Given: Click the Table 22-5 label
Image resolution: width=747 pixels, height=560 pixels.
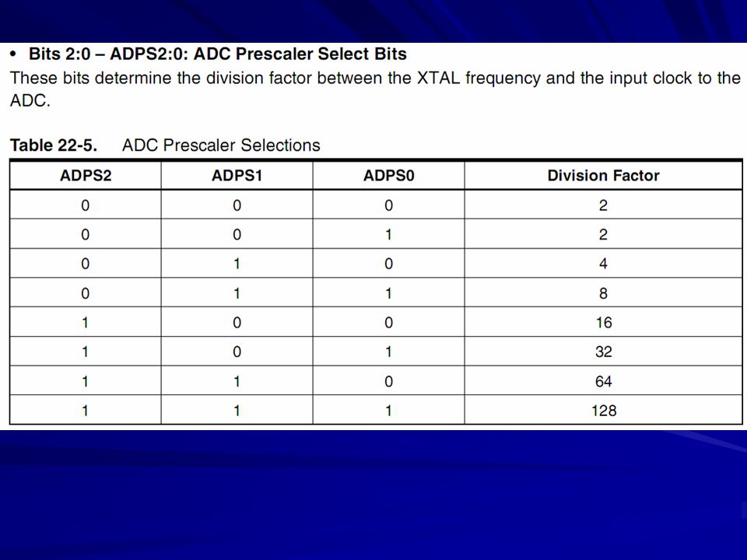Looking at the screenshot, I should (x=54, y=145).
